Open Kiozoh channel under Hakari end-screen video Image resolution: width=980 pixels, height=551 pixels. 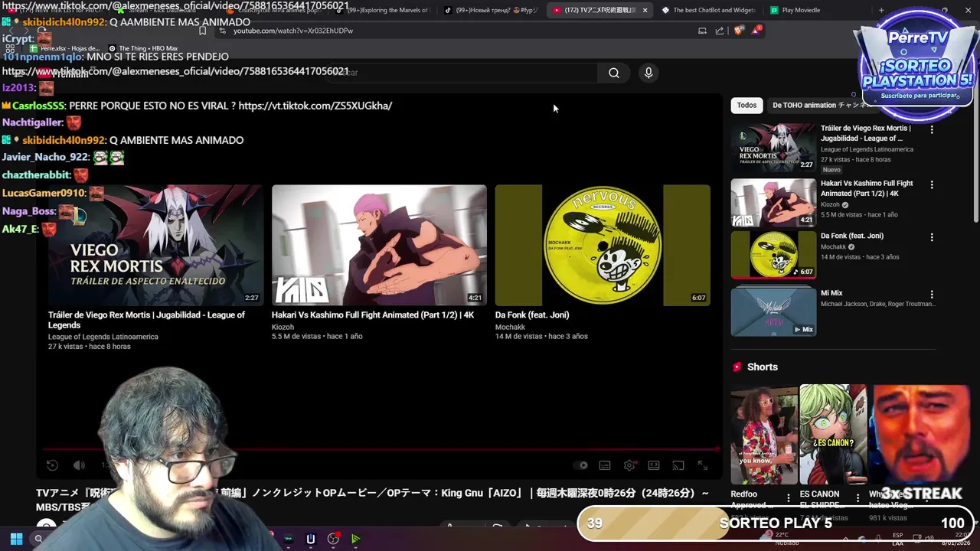point(283,327)
